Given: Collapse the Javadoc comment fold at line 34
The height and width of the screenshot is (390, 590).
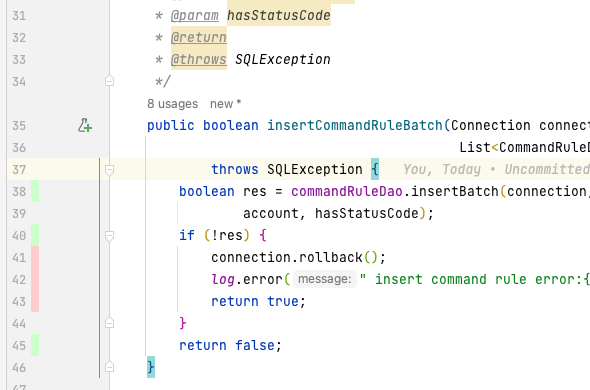Looking at the screenshot, I should [109, 81].
